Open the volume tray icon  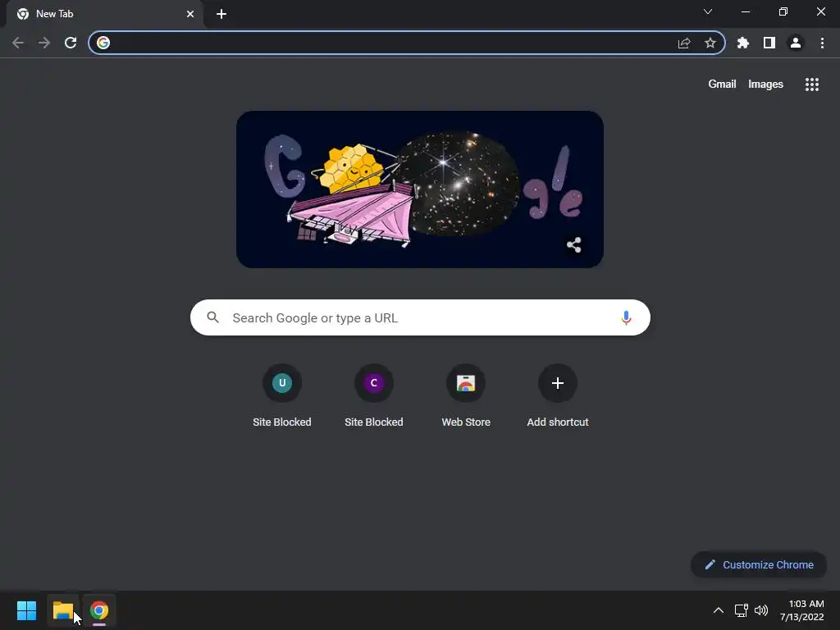point(760,610)
